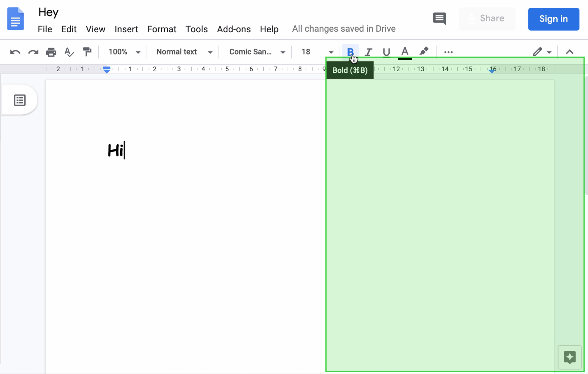Click the Docs home document icon

[15, 19]
